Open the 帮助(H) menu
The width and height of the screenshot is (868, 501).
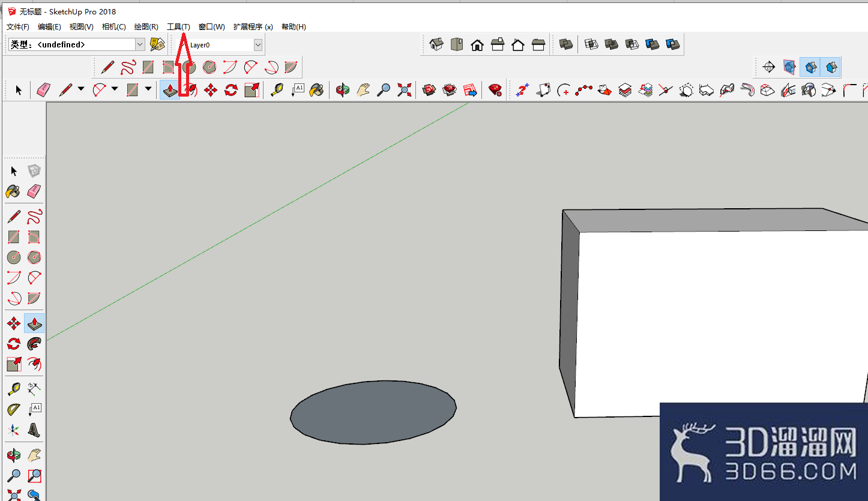(x=294, y=27)
